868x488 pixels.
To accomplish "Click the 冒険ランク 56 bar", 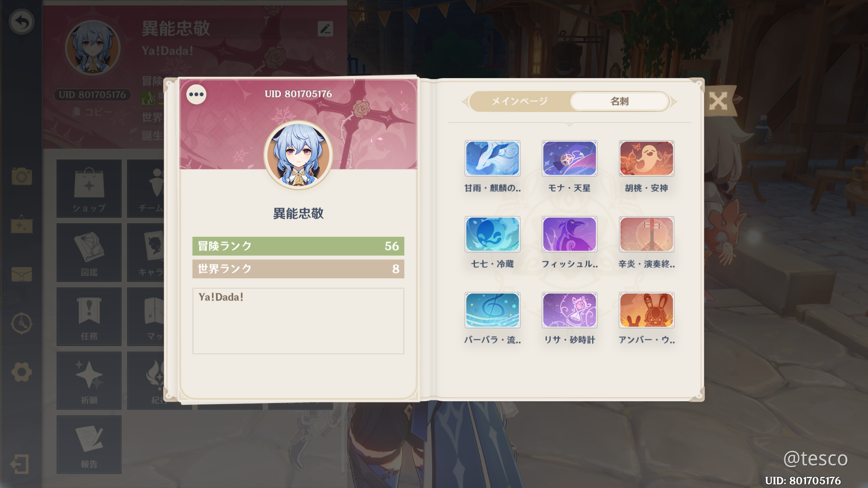I will pyautogui.click(x=298, y=246).
